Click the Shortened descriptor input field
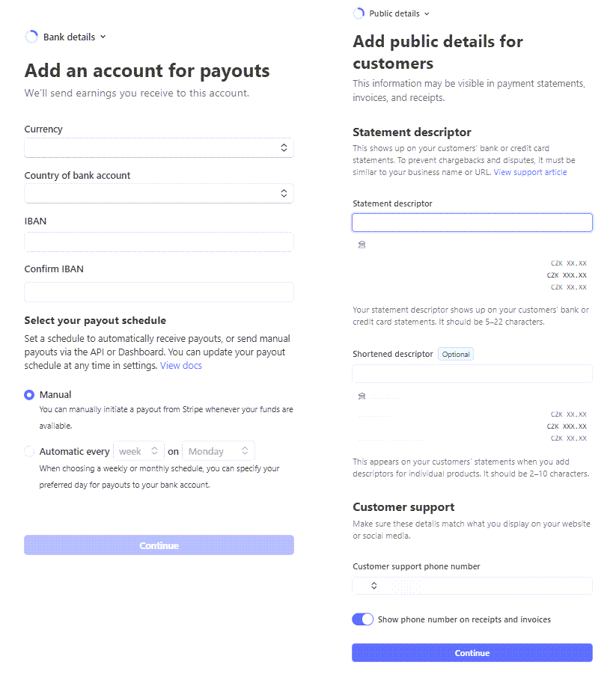The height and width of the screenshot is (680, 616). (x=472, y=374)
